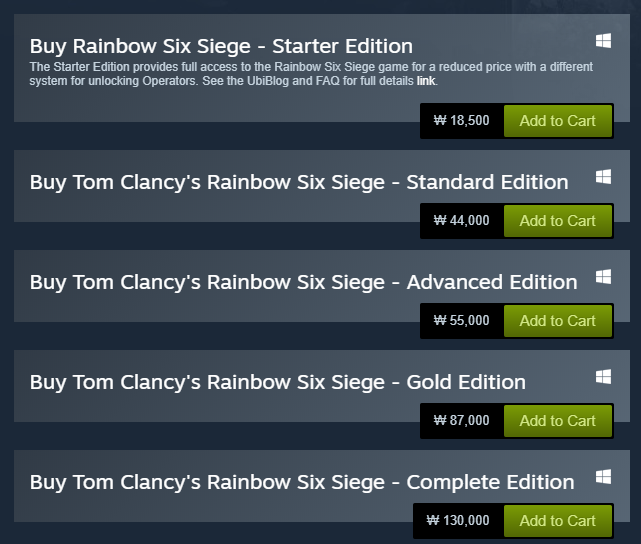Click the ₩ 18,500 price label
The image size is (641, 544).
pyautogui.click(x=462, y=121)
